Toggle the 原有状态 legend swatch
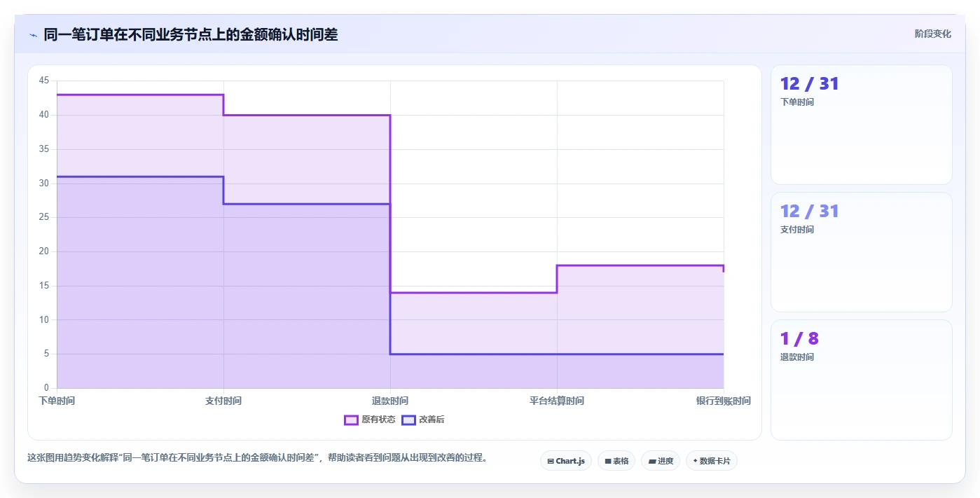The width and height of the screenshot is (980, 498). 351,420
